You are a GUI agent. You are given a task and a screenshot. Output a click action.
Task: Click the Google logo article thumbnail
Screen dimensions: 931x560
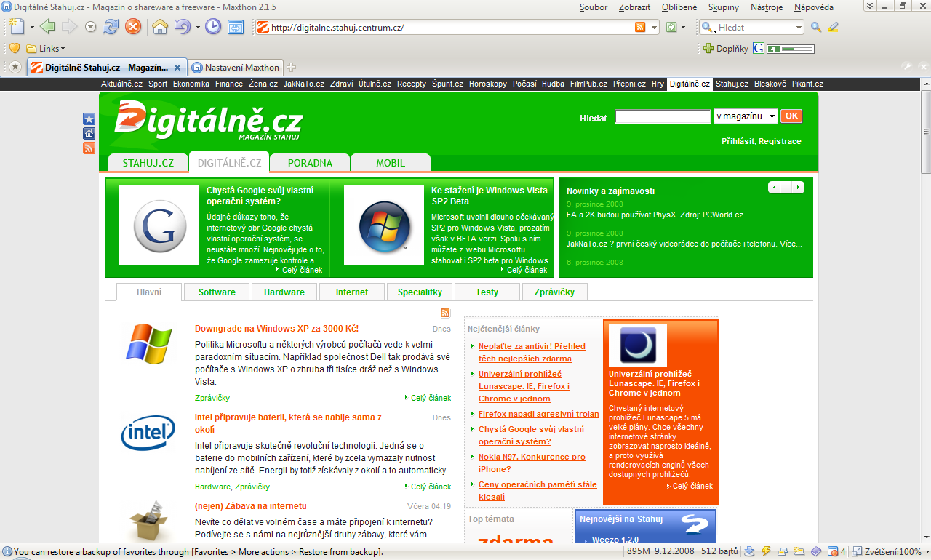159,225
